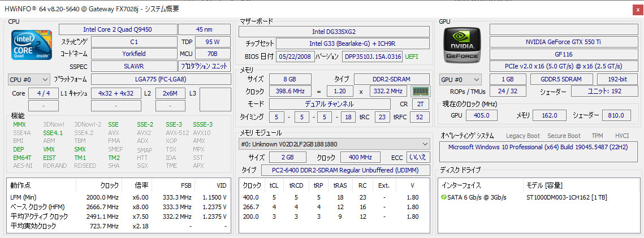Click the 332.2 MHz memory base clock field
This screenshot has width=644, height=238.
point(388,91)
